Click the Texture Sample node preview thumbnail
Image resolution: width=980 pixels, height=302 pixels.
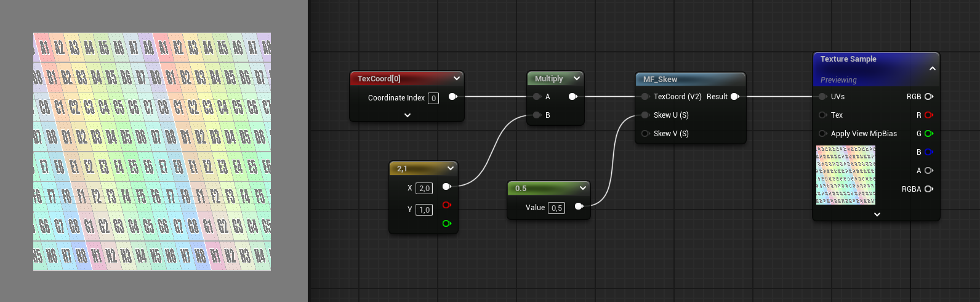[x=846, y=175]
